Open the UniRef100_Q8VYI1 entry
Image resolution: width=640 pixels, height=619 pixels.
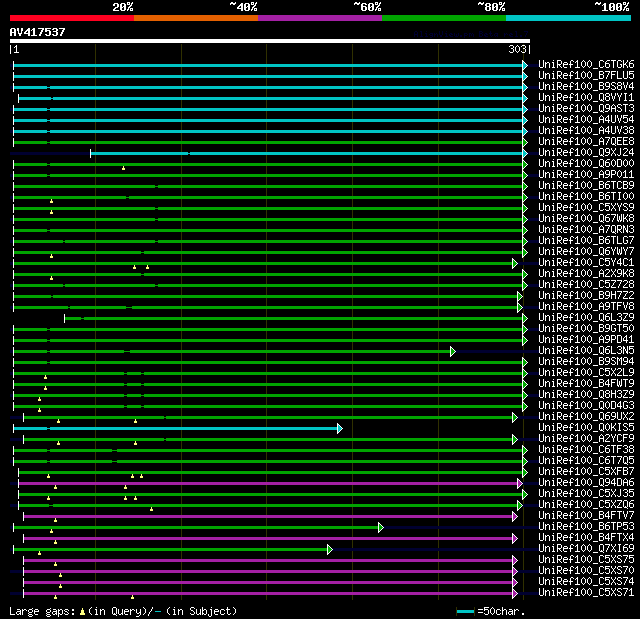(586, 98)
